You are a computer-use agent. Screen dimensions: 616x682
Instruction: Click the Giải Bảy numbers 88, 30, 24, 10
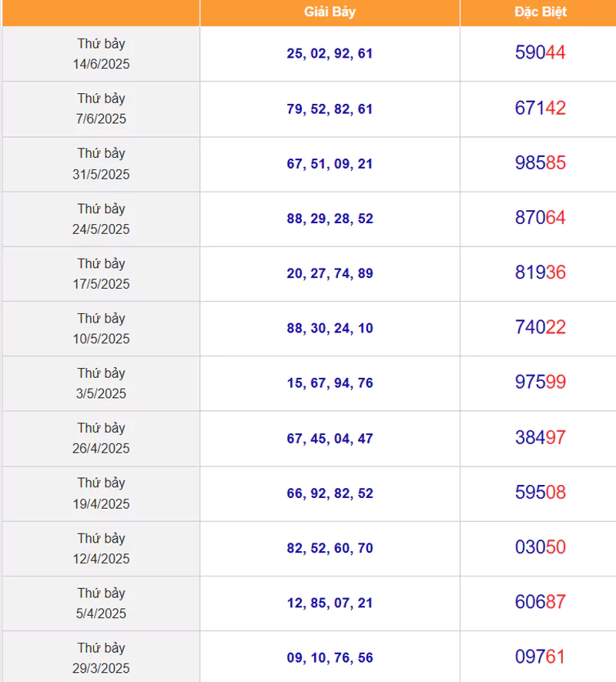[330, 329]
